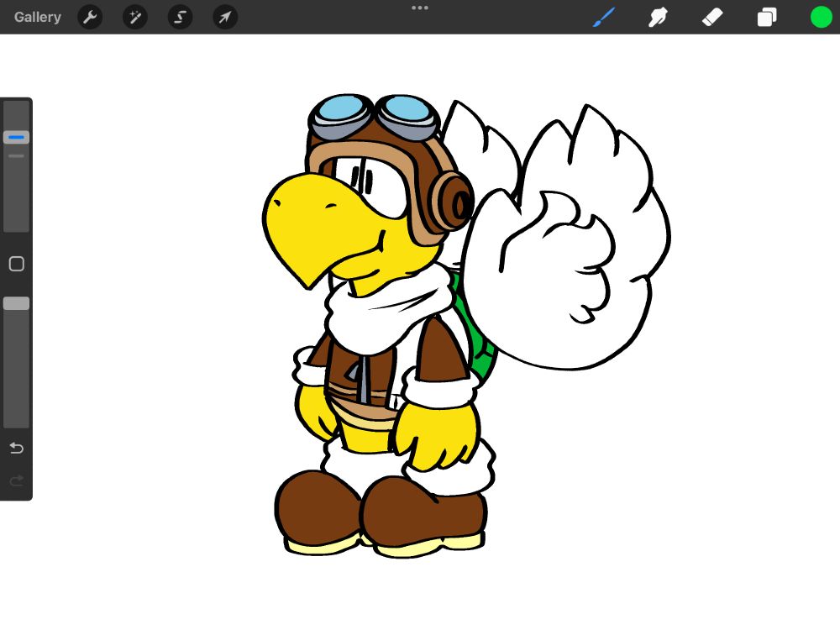Screen dimensions: 840x630
Task: Select the Brush tool
Action: click(604, 17)
